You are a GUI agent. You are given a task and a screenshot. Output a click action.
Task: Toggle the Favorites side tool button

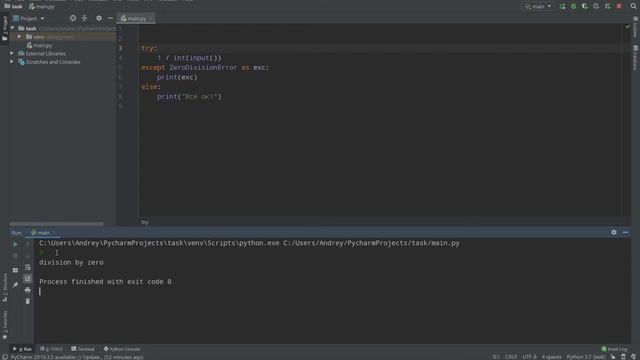[4, 325]
